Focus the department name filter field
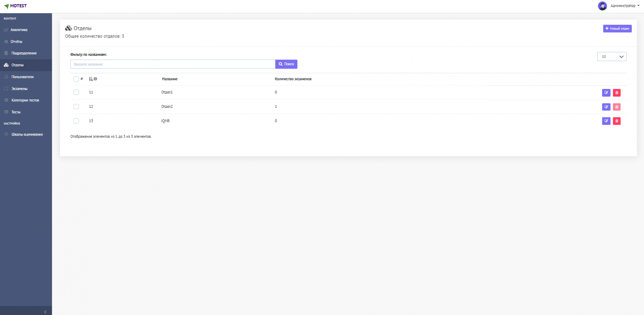The width and height of the screenshot is (644, 315). pyautogui.click(x=173, y=64)
